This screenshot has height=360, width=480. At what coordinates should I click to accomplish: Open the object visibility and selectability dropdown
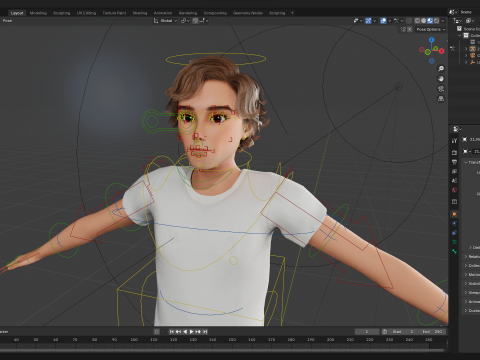coord(358,21)
